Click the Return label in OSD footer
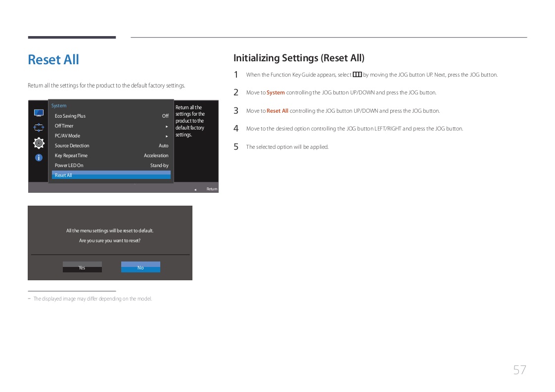Viewport: 555px width, 392px height. (x=212, y=189)
